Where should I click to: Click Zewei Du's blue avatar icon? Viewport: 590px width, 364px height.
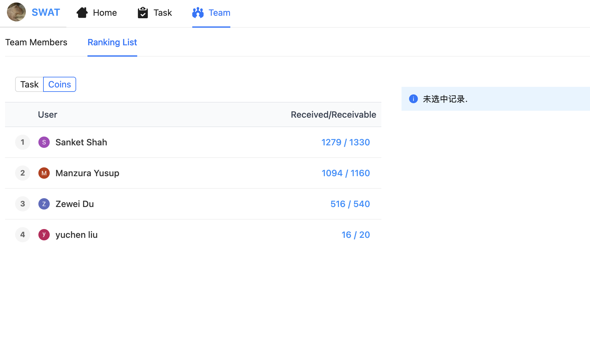pyautogui.click(x=44, y=204)
